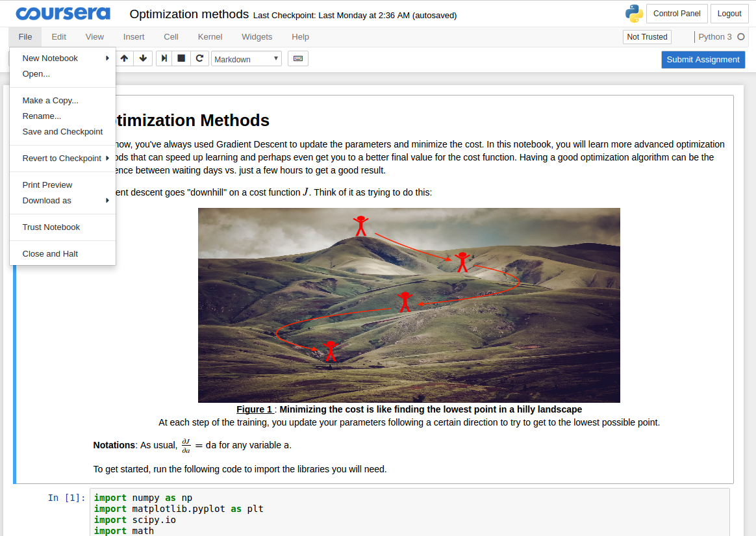Interrupt the kernel with stop icon
Viewport: 756px width, 536px height.
181,58
